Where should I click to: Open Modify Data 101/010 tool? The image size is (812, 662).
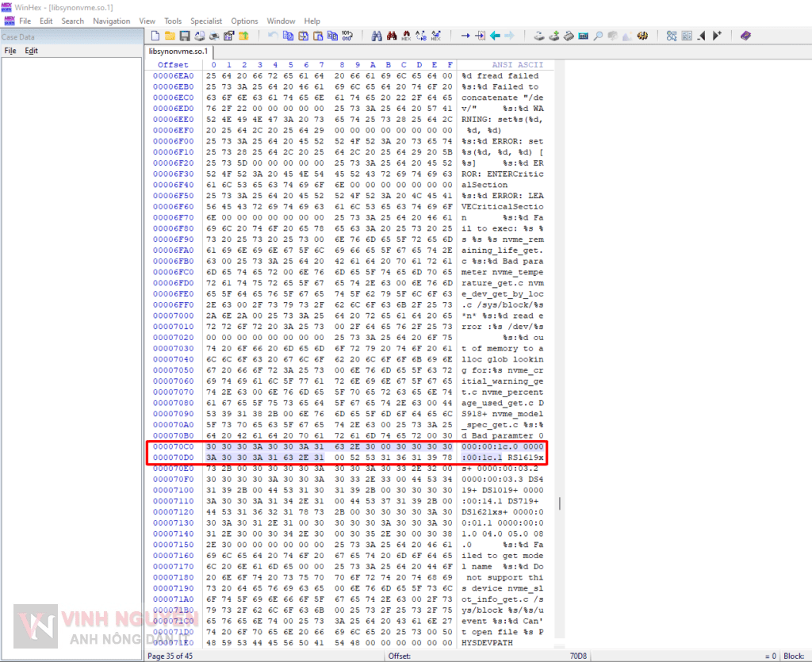pos(347,36)
